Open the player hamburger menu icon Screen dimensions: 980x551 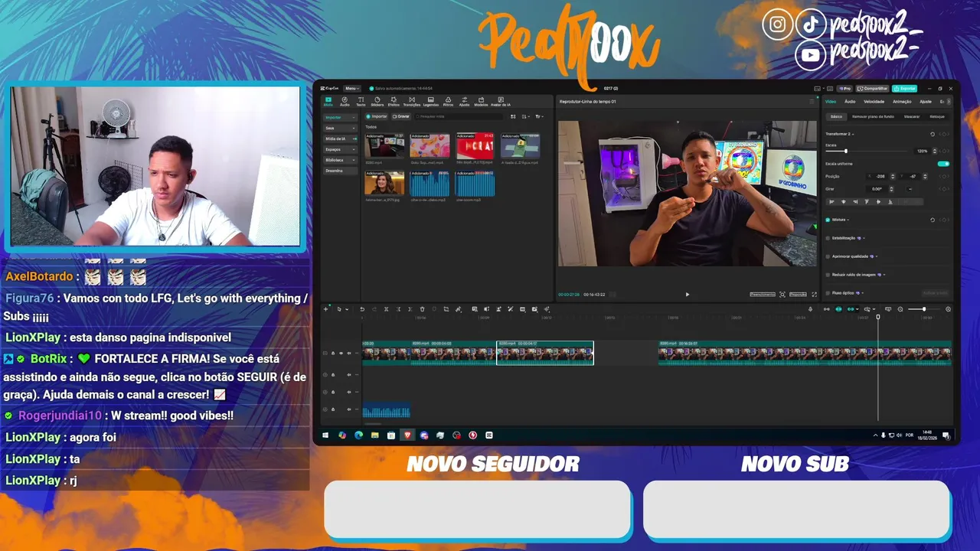tap(812, 101)
